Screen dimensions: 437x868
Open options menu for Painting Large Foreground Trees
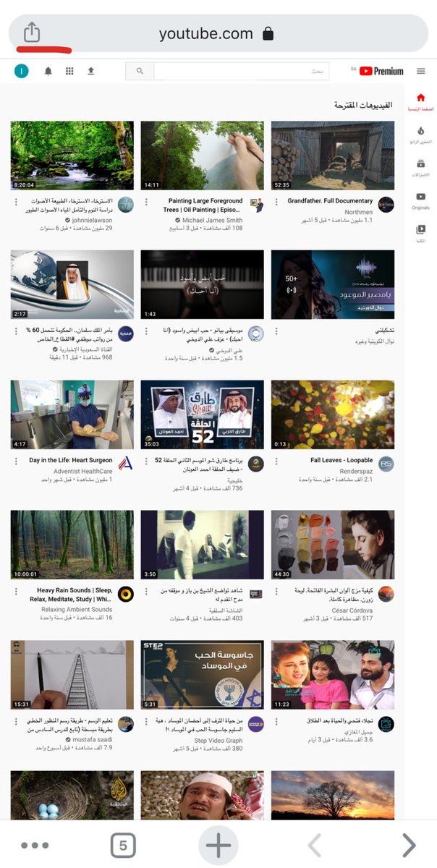pyautogui.click(x=145, y=201)
